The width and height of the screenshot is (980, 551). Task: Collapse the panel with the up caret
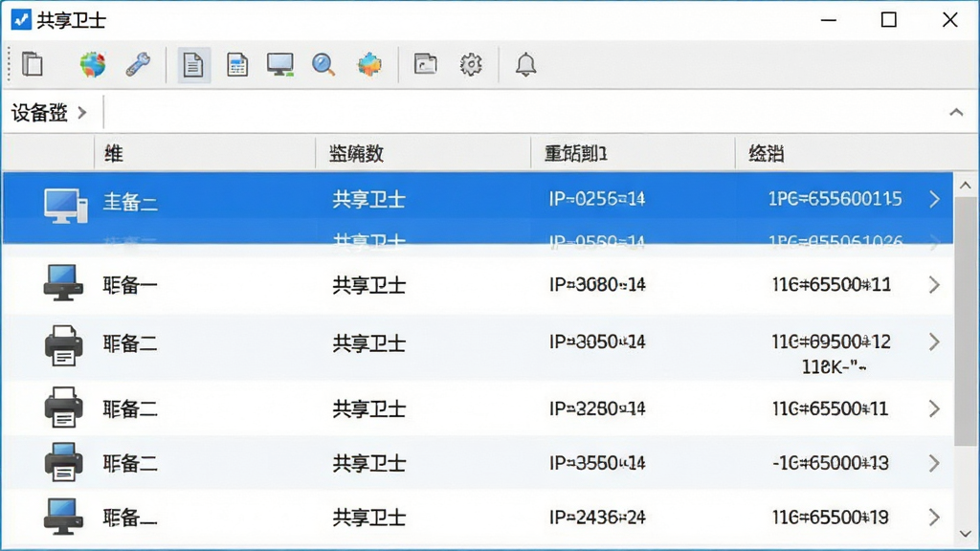tap(956, 113)
